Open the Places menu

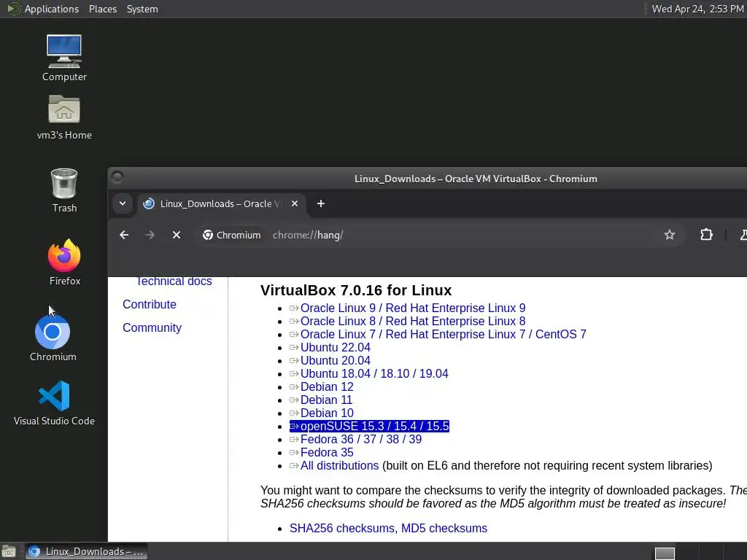[x=102, y=9]
